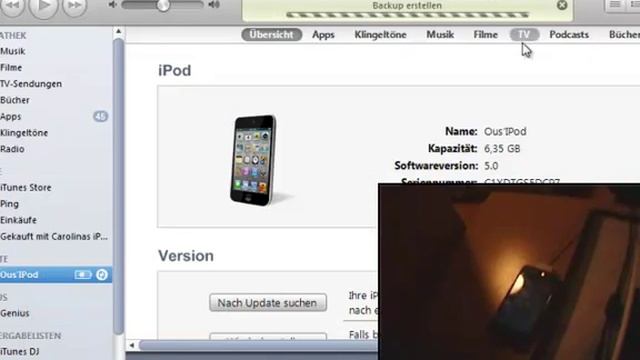Open the Musik tab
Viewport: 640px width, 360px height.
coord(440,35)
